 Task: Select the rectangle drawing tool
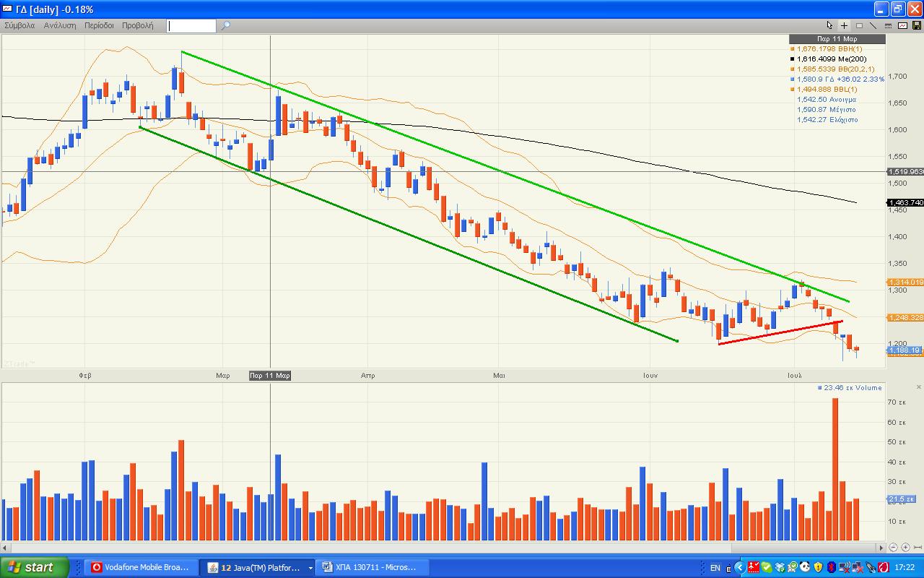click(x=859, y=25)
